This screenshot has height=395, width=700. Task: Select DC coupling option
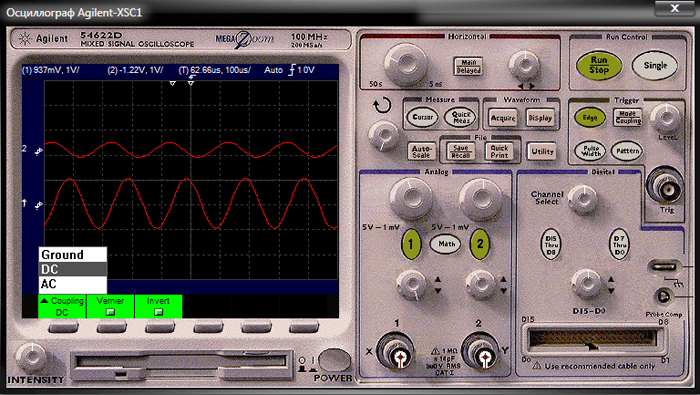pos(73,269)
